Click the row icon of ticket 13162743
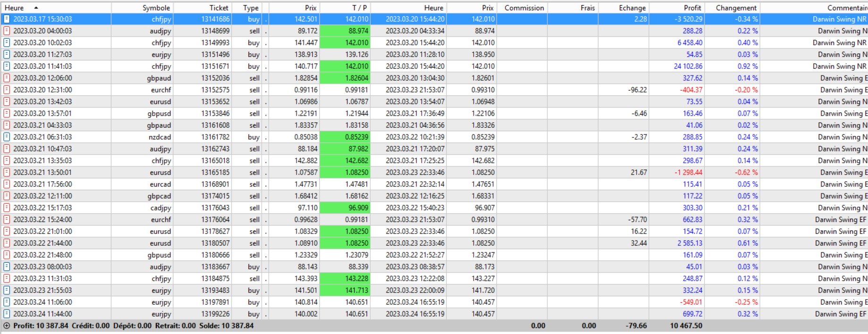 point(7,149)
